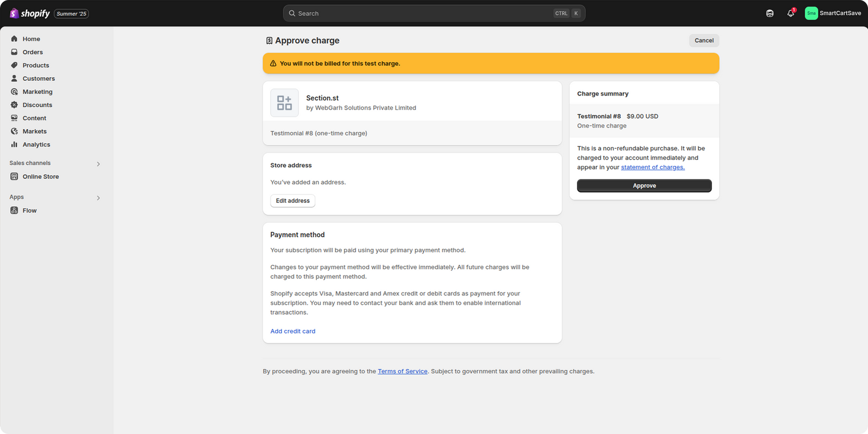The height and width of the screenshot is (434, 868).
Task: Click the Home icon in the sidebar
Action: [14, 39]
